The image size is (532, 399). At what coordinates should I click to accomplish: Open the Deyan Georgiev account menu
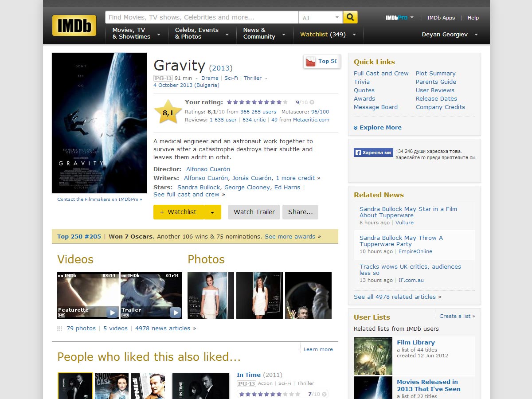pyautogui.click(x=450, y=35)
